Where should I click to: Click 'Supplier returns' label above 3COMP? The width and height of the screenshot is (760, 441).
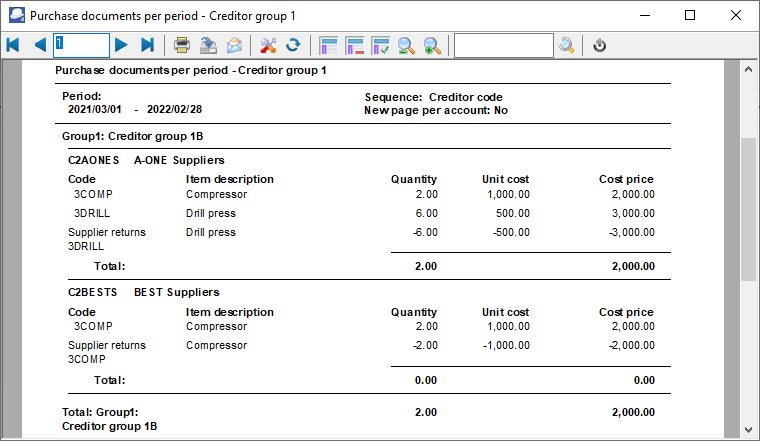107,345
